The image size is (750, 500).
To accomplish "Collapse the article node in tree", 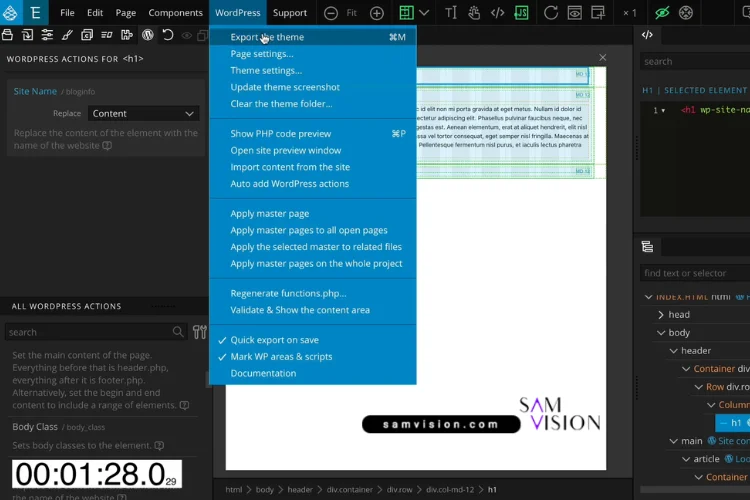I will point(686,459).
